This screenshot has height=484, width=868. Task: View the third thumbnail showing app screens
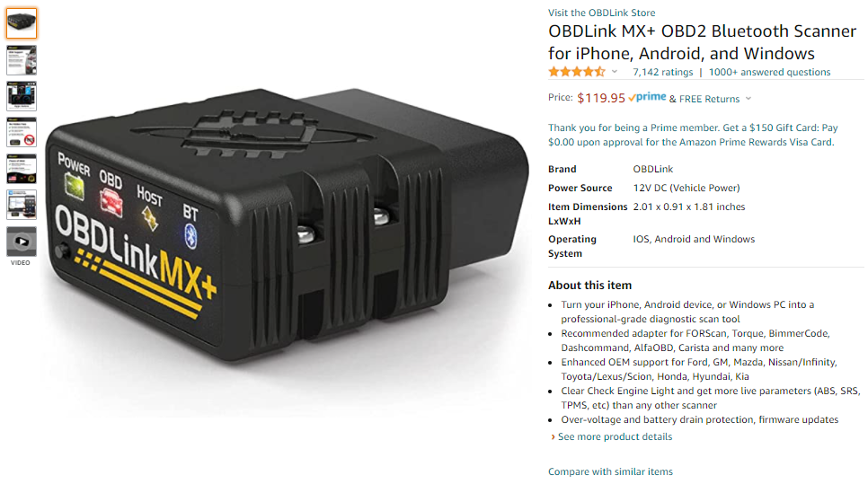(x=22, y=96)
